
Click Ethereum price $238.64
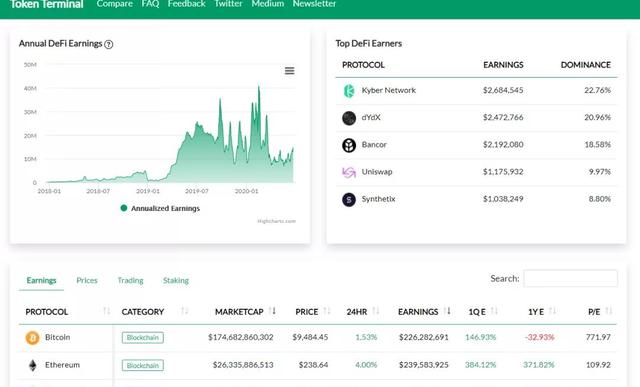coord(313,365)
